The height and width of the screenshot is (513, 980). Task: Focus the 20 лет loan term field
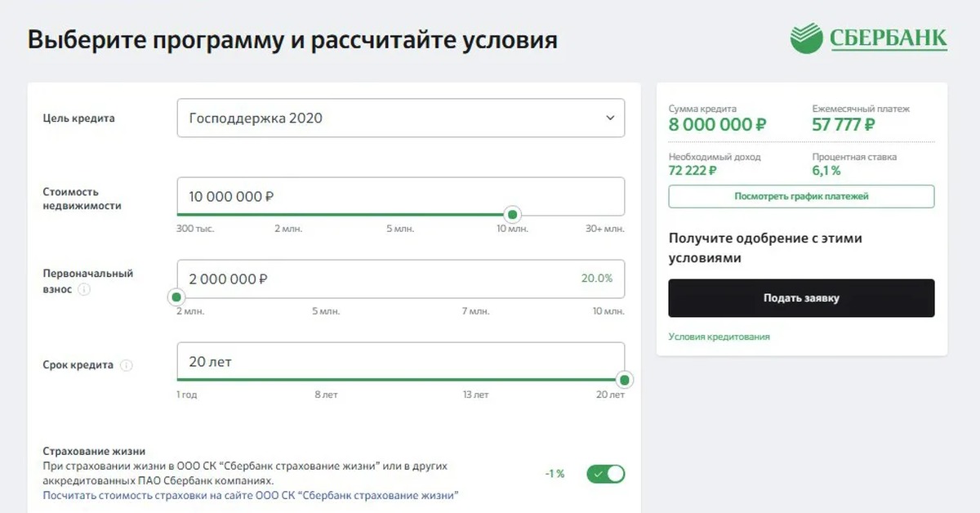coord(401,361)
